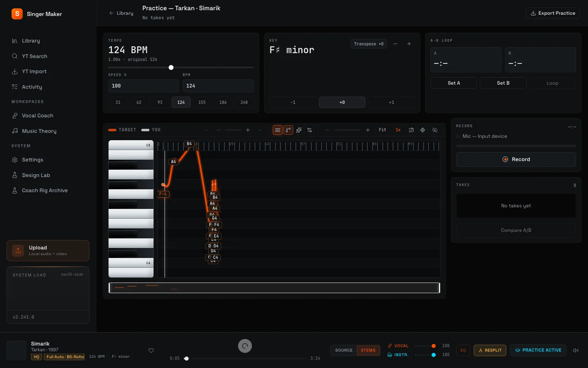Viewport: 588px width, 368px height.
Task: Click the Simarik album thumbnail
Action: (x=16, y=350)
